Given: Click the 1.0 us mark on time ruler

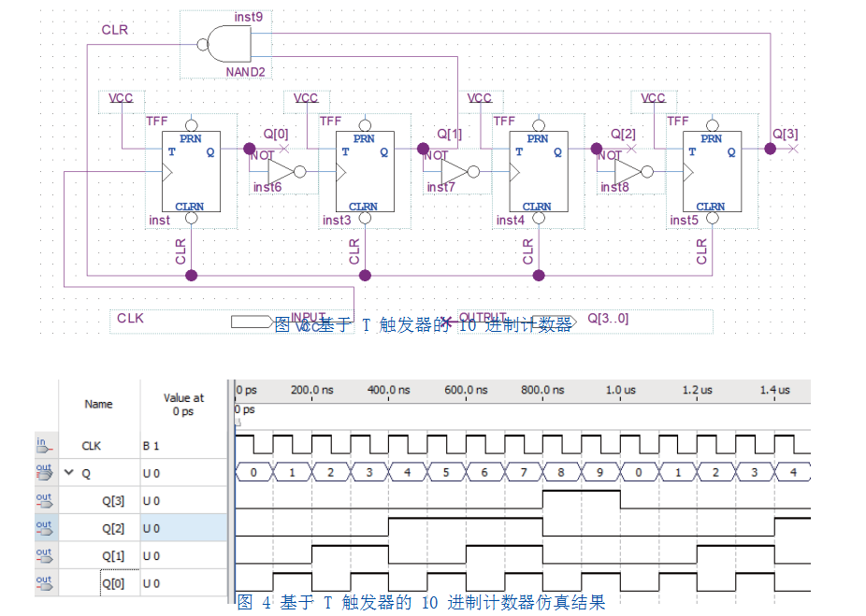Looking at the screenshot, I should tap(621, 390).
